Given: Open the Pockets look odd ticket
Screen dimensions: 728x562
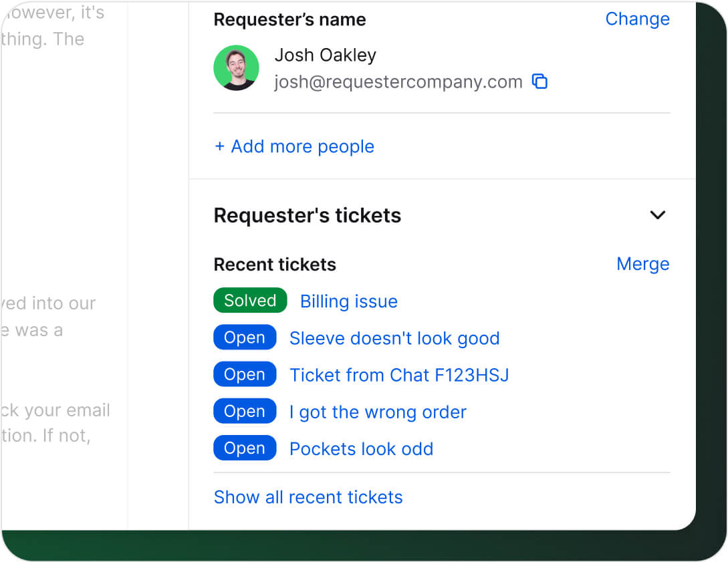Looking at the screenshot, I should pyautogui.click(x=361, y=448).
